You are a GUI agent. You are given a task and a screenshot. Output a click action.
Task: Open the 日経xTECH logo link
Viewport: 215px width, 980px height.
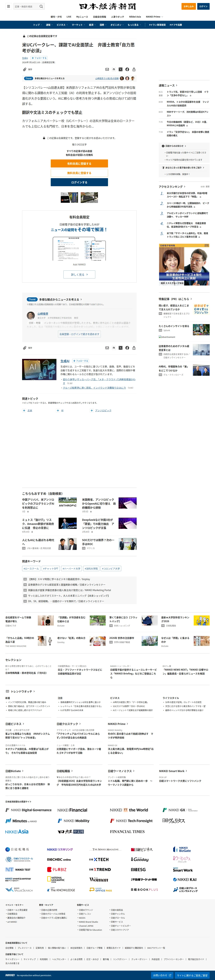click(99, 859)
